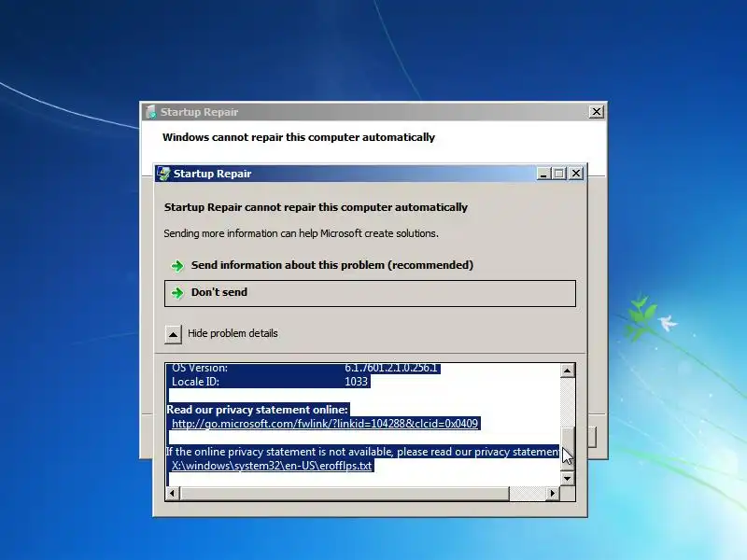Click the 'Hide problem details' label text
This screenshot has height=560, width=747.
pyautogui.click(x=233, y=333)
